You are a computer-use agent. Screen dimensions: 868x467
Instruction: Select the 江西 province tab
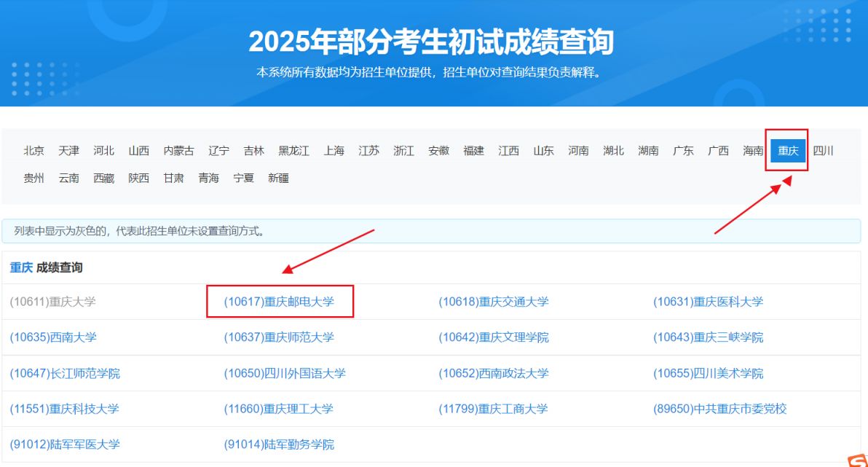tap(508, 151)
